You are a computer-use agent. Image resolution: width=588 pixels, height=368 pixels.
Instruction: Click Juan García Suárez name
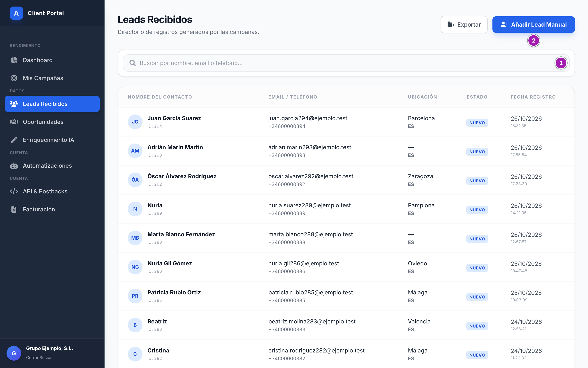click(x=174, y=118)
